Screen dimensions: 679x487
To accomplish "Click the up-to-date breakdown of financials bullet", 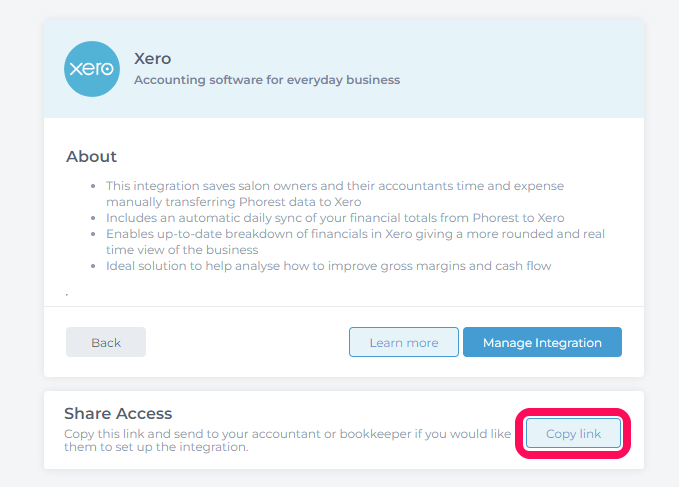I will point(355,242).
